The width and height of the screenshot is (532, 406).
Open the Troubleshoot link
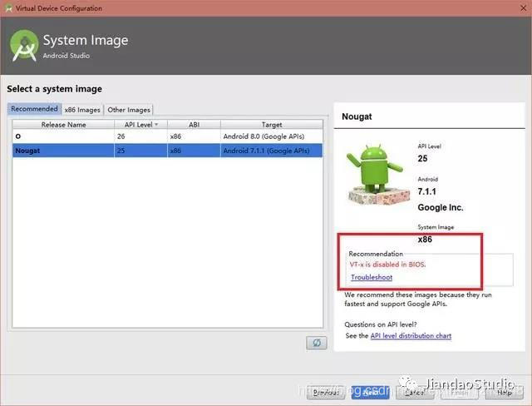pos(372,277)
